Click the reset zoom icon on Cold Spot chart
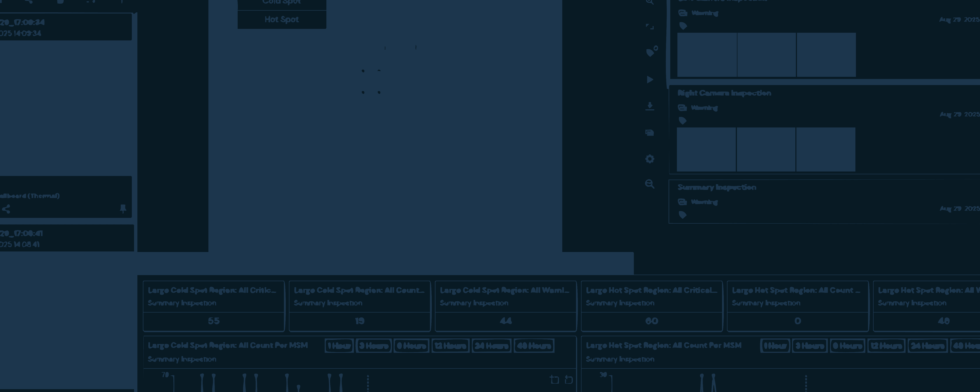The image size is (980, 392). (x=569, y=379)
